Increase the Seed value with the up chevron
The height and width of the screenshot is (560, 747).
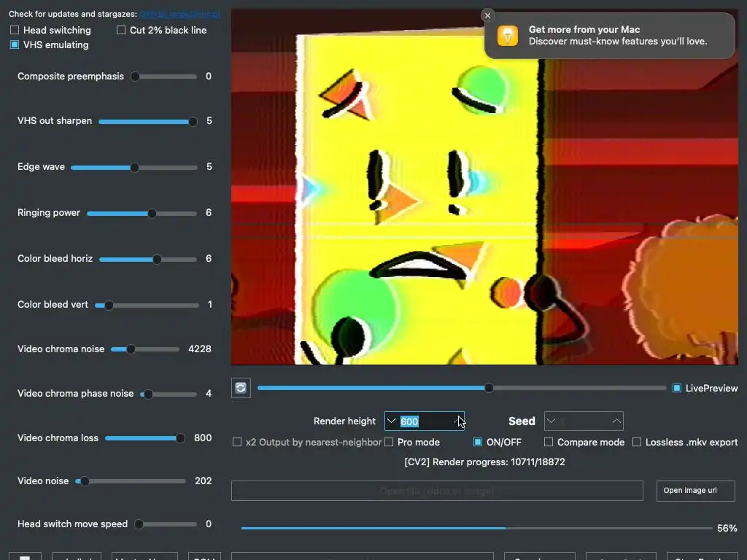click(x=616, y=421)
